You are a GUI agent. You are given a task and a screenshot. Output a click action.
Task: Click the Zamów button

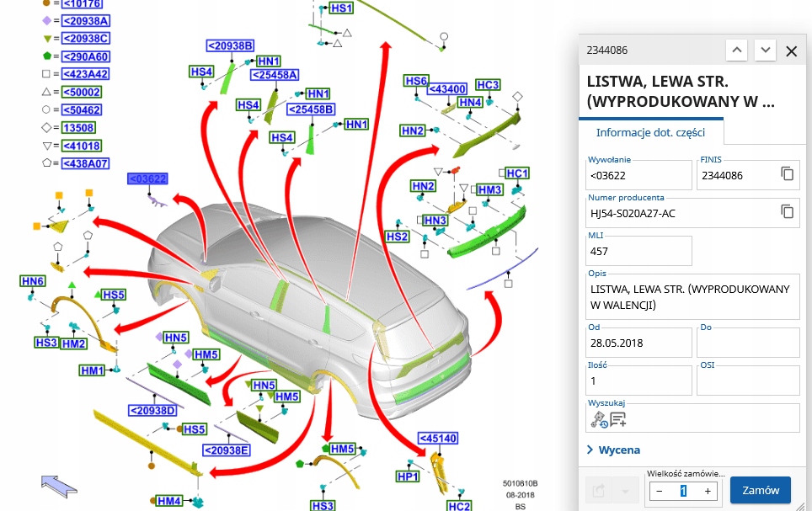tap(761, 490)
